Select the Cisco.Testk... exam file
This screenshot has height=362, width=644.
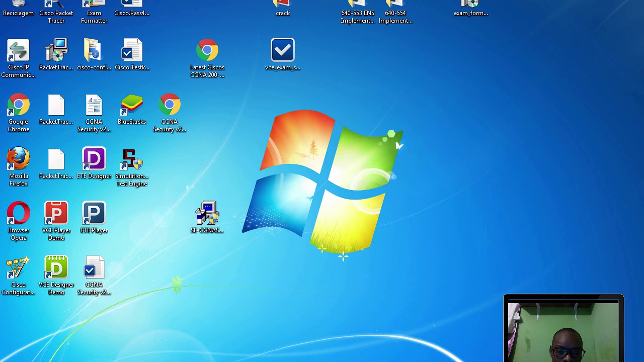click(132, 54)
